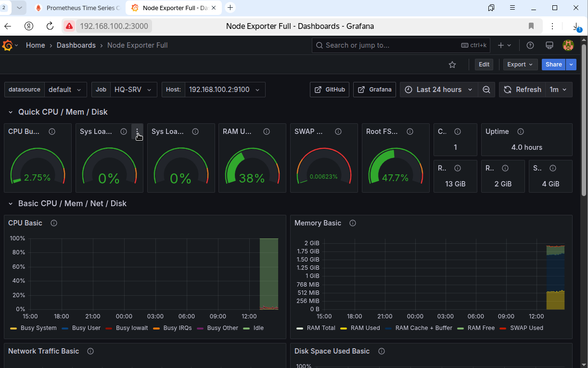Click the Edit dashboard button
This screenshot has height=368, width=588.
pos(484,65)
